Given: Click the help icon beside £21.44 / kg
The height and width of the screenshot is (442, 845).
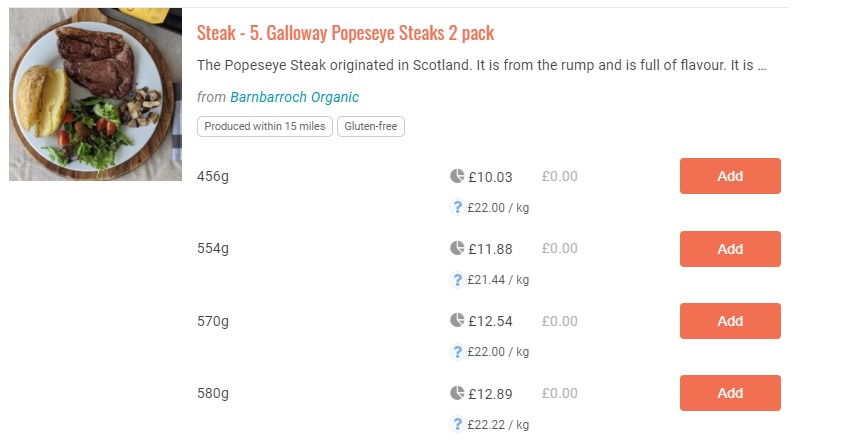Looking at the screenshot, I should [x=457, y=280].
